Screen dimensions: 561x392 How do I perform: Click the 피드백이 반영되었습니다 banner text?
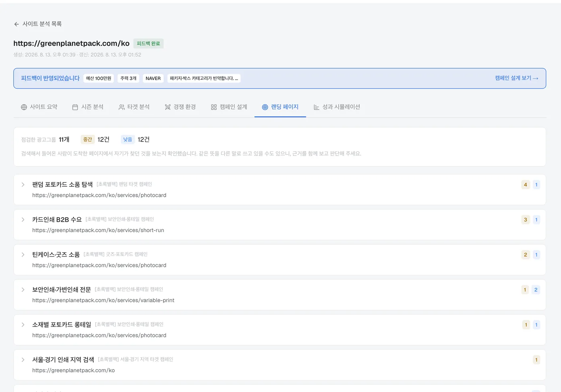point(50,78)
